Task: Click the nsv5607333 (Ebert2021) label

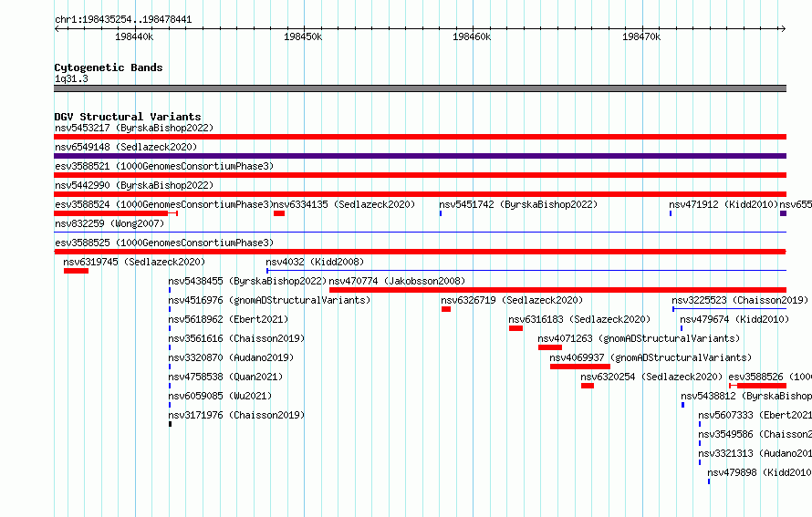Action: click(755, 415)
